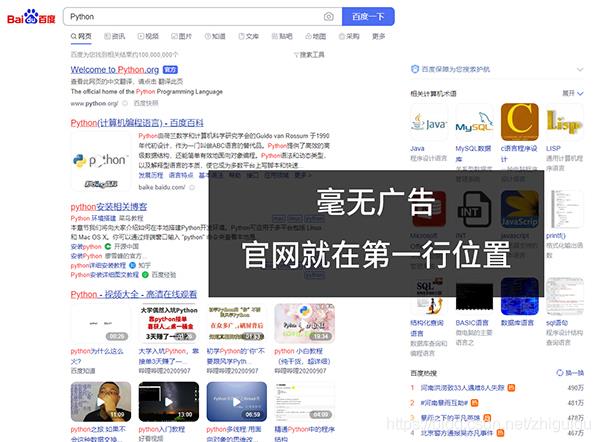
Task: Select the C language icon
Action: (519, 124)
